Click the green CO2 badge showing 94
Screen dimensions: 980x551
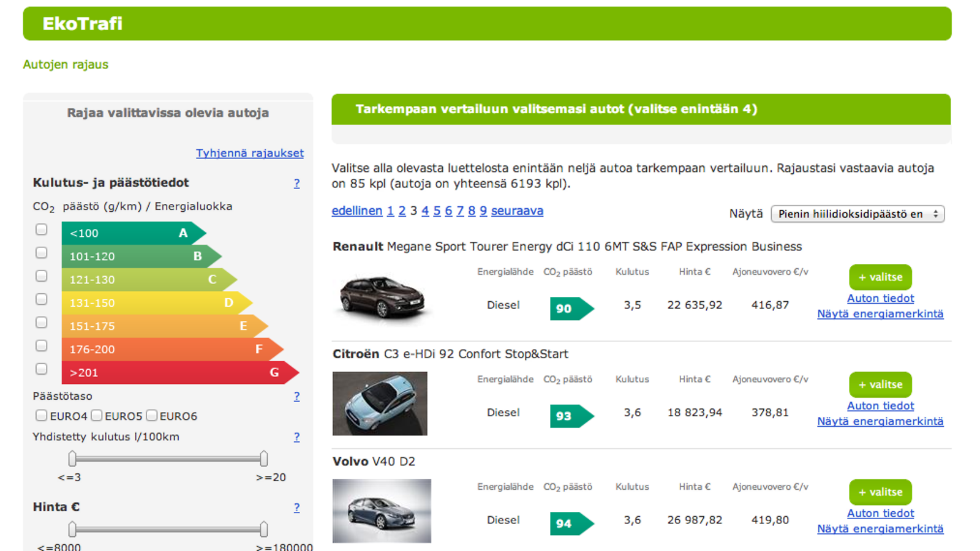(571, 523)
